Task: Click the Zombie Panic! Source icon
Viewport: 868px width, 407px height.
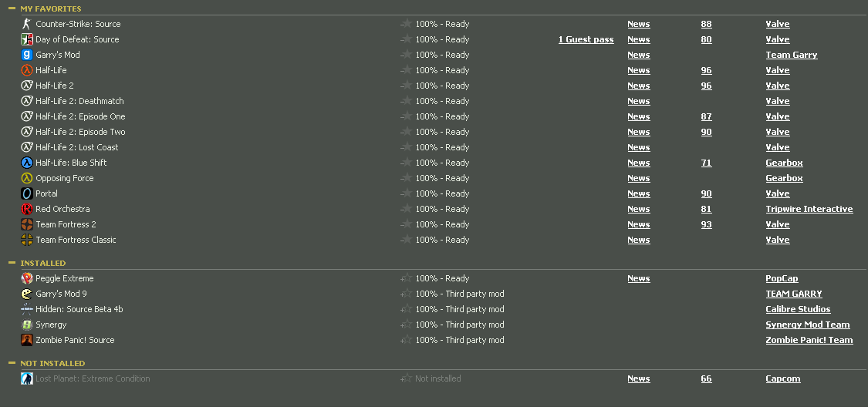Action: pyautogui.click(x=26, y=340)
